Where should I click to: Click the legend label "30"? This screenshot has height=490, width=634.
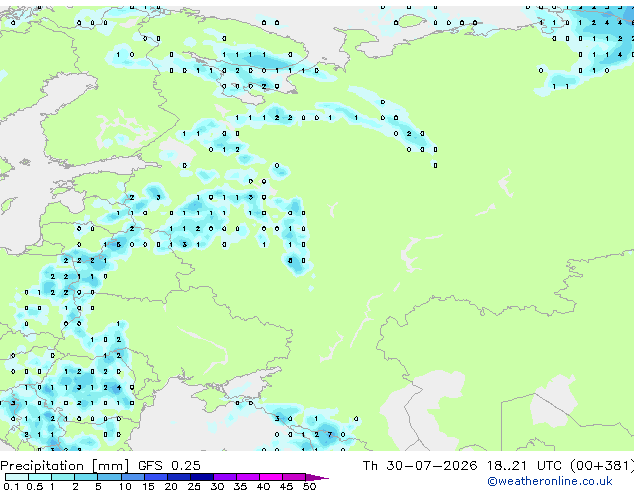coord(217,486)
